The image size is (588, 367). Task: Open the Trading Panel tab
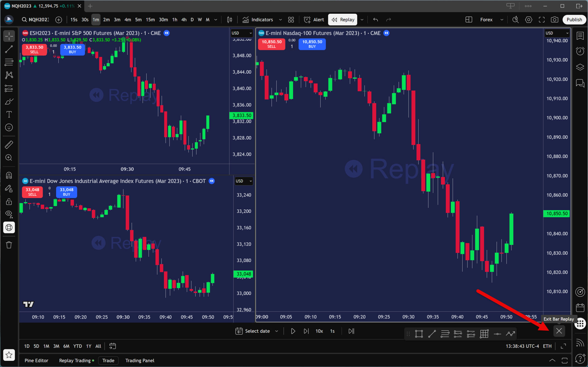(140, 360)
